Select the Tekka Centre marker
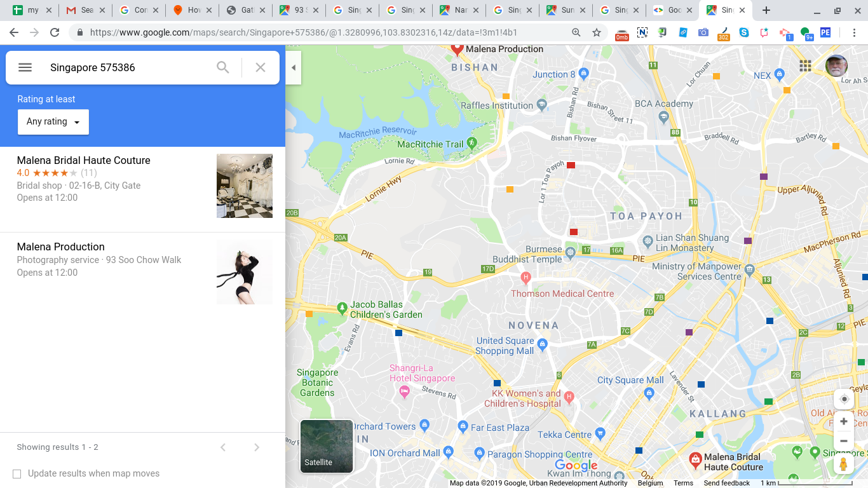This screenshot has width=868, height=488. tap(600, 434)
